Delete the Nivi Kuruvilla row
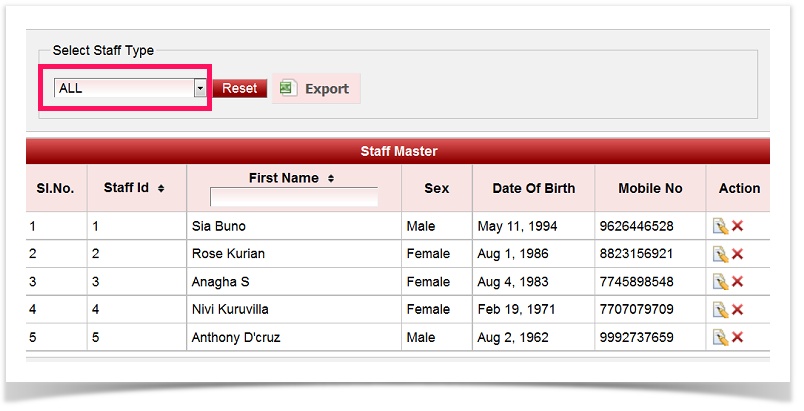This screenshot has width=804, height=411. coord(737,310)
